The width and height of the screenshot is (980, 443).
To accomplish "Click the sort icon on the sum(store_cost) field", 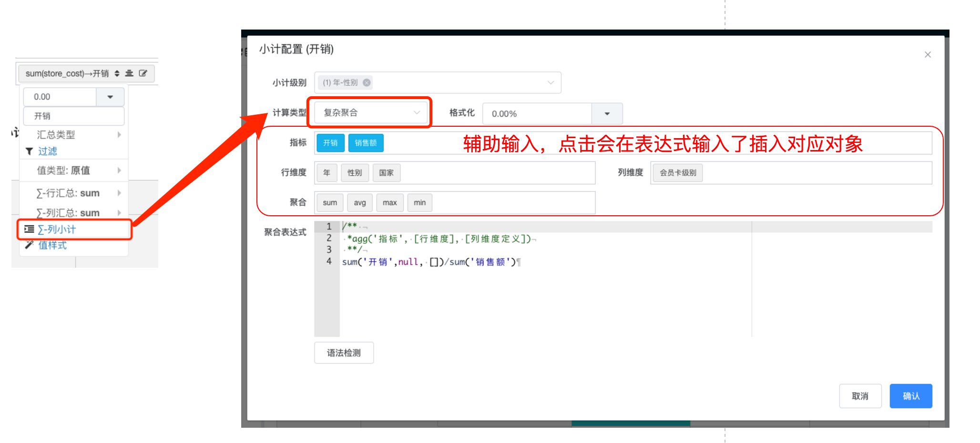I will tap(117, 73).
